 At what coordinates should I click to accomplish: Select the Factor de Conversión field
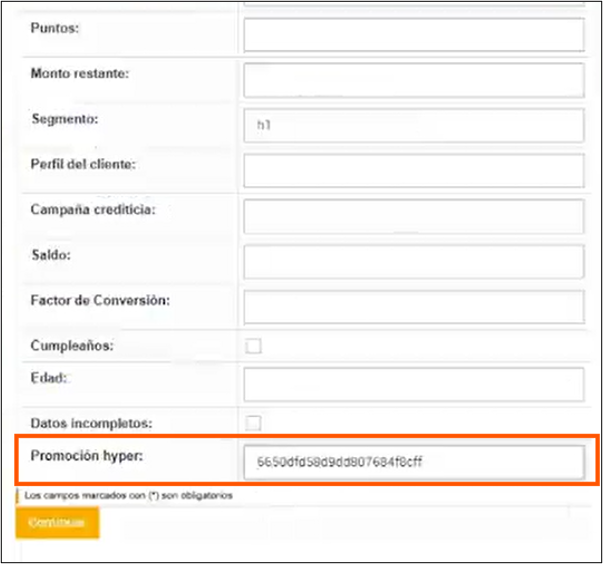(413, 306)
